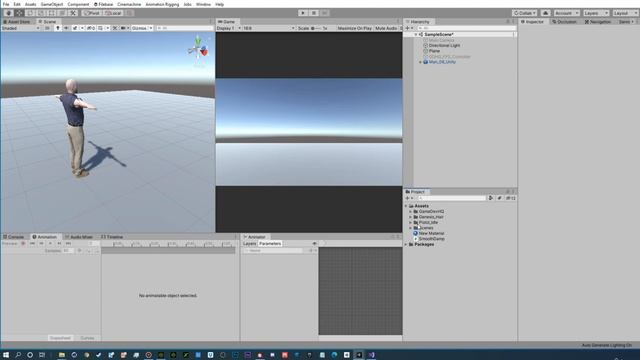This screenshot has width=640, height=360.
Task: Toggle Maximize On Play
Action: point(354,28)
